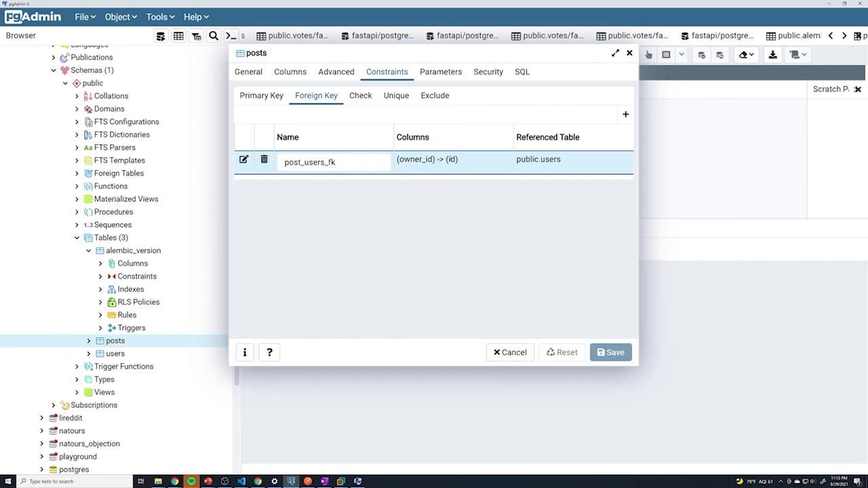Image resolution: width=868 pixels, height=488 pixels.
Task: Delete the post_users_fk row via trash icon
Action: (x=264, y=159)
